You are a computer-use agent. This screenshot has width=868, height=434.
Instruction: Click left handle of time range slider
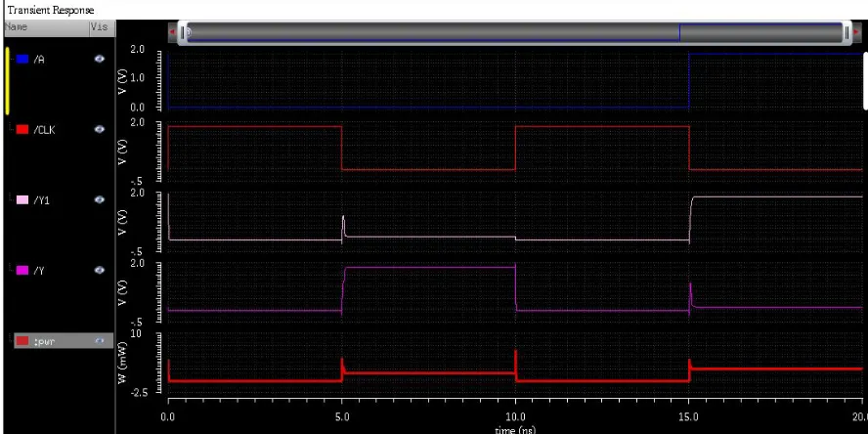click(183, 32)
